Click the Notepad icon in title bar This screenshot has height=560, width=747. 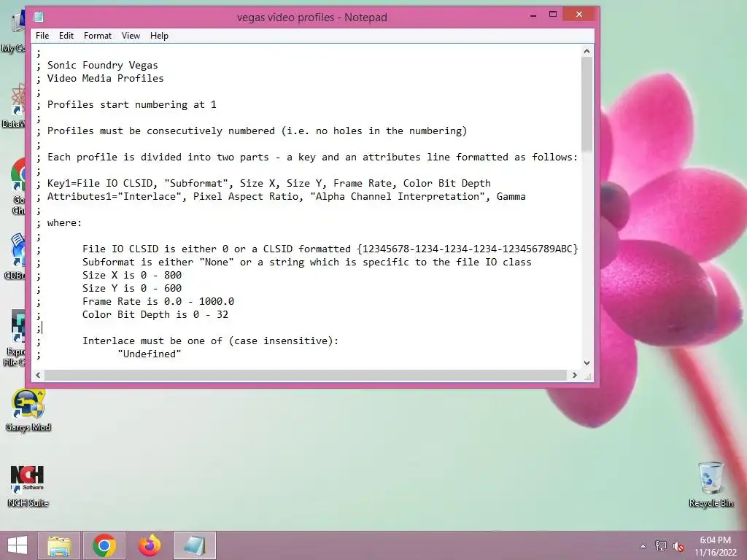tap(39, 17)
